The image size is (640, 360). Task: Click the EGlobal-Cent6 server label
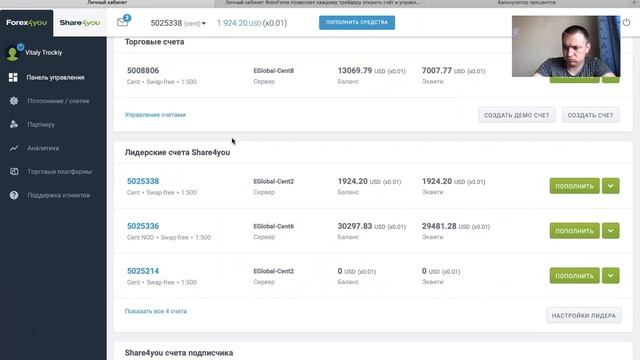pyautogui.click(x=273, y=226)
